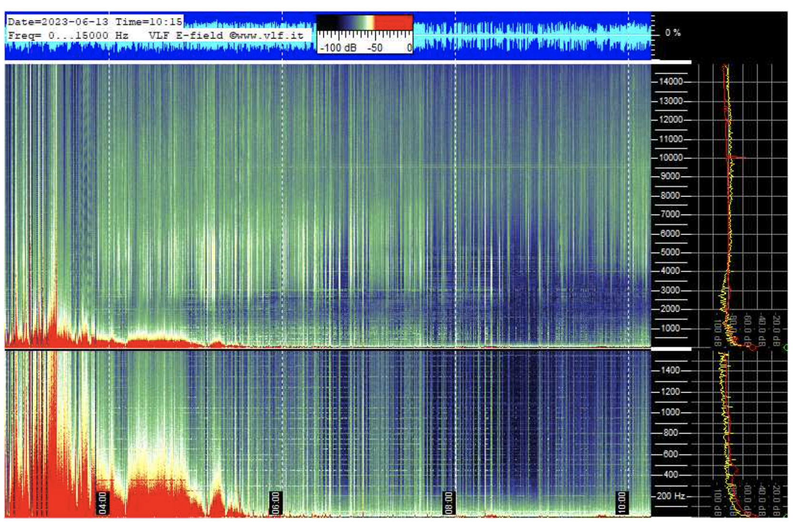Click the 13000 frequency axis label
The width and height of the screenshot is (801, 532).
671,101
